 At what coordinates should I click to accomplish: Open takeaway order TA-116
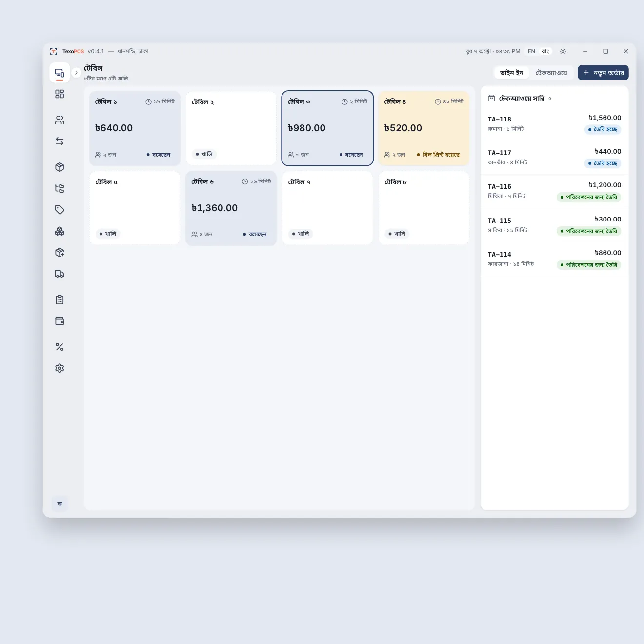(555, 191)
